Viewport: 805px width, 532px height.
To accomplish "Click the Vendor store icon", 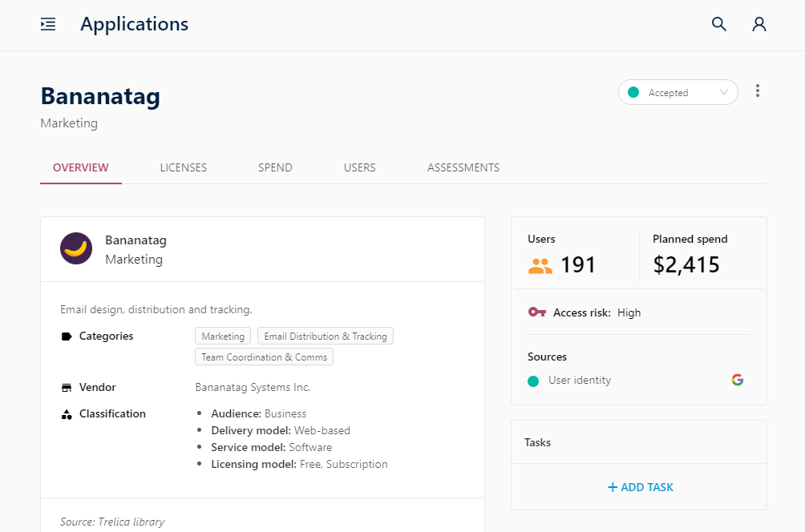I will pos(67,388).
